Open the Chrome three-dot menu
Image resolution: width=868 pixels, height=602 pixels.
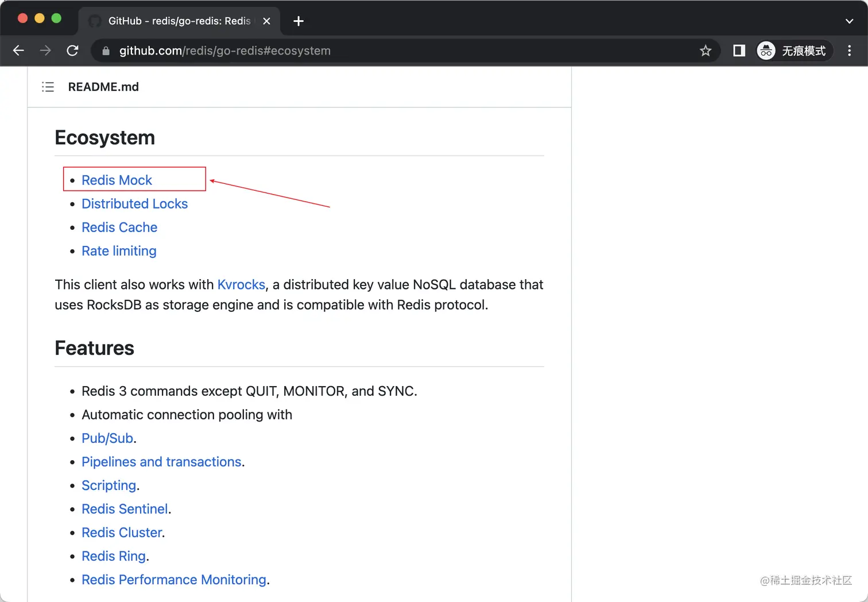[x=849, y=51]
